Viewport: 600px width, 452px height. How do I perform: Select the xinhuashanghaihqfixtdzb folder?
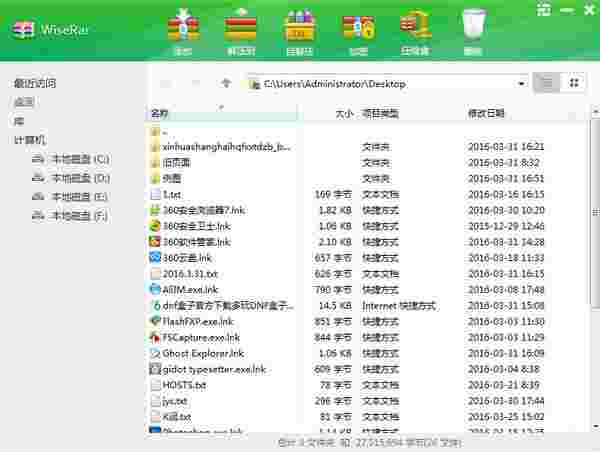[x=366, y=147]
